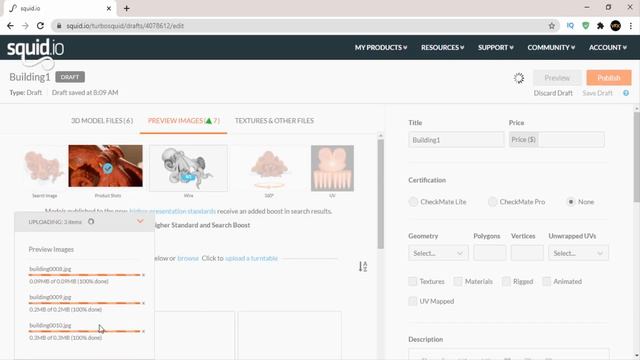This screenshot has width=640, height=360.
Task: Click the refresh icon in the uploading panel
Action: [91, 222]
